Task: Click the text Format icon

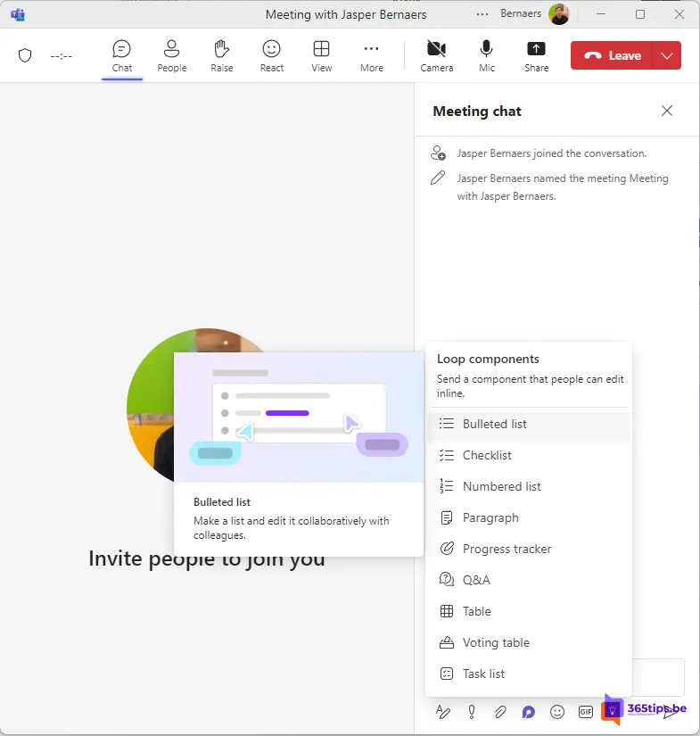Action: pos(443,712)
